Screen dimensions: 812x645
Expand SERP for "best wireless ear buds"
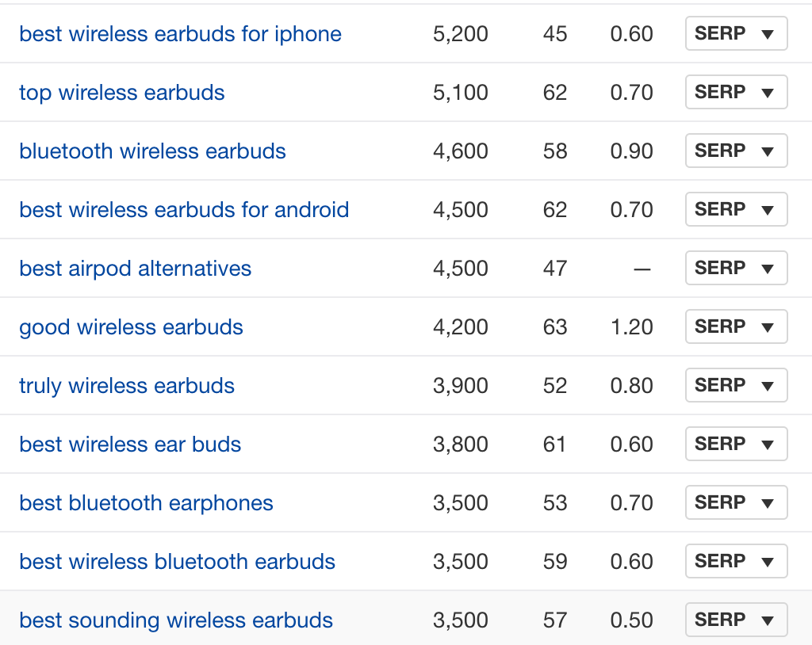[735, 445]
